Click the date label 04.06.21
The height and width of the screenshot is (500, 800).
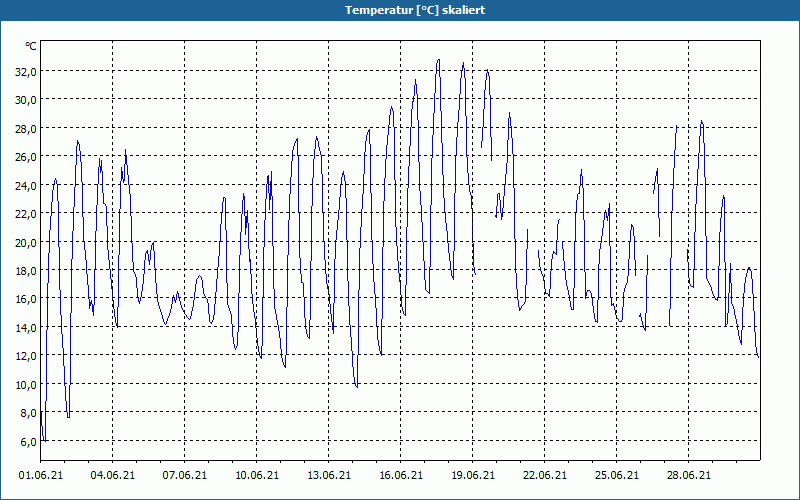pyautogui.click(x=113, y=476)
